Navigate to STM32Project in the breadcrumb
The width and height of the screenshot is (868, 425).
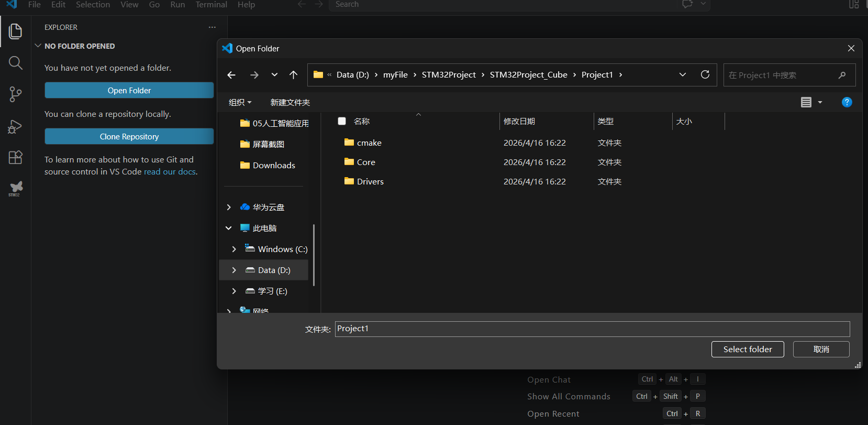(449, 74)
